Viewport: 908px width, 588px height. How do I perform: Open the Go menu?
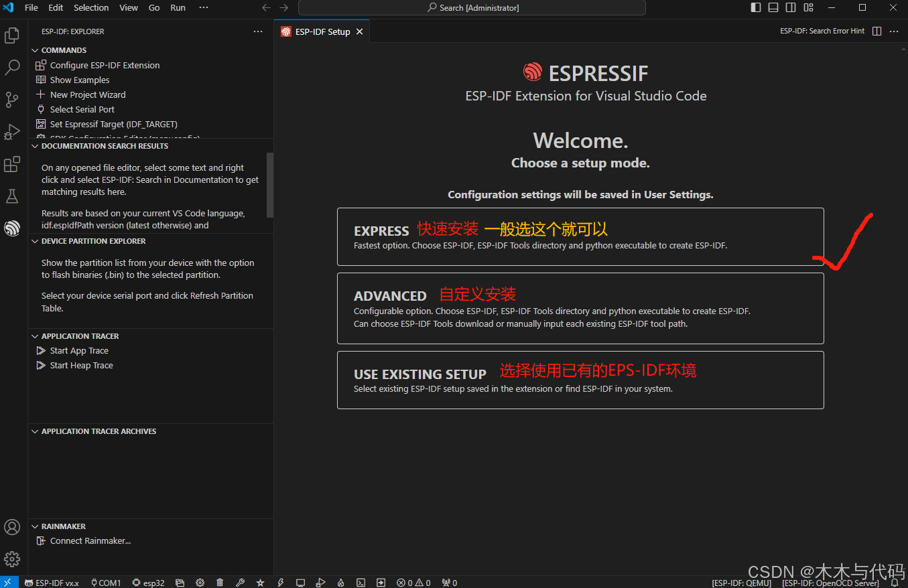pyautogui.click(x=154, y=7)
